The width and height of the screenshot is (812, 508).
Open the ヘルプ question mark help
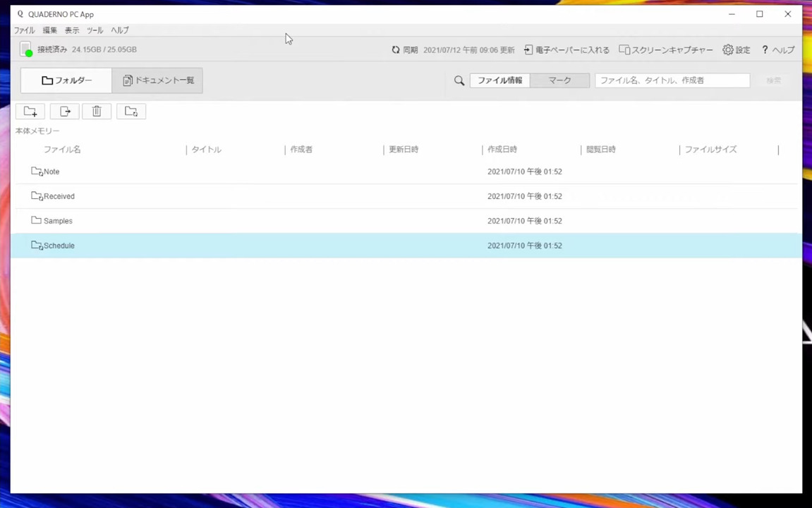(778, 49)
